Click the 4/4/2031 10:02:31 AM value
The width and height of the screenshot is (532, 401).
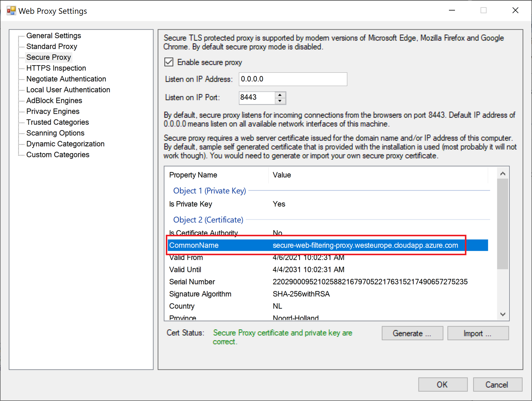[x=308, y=269]
